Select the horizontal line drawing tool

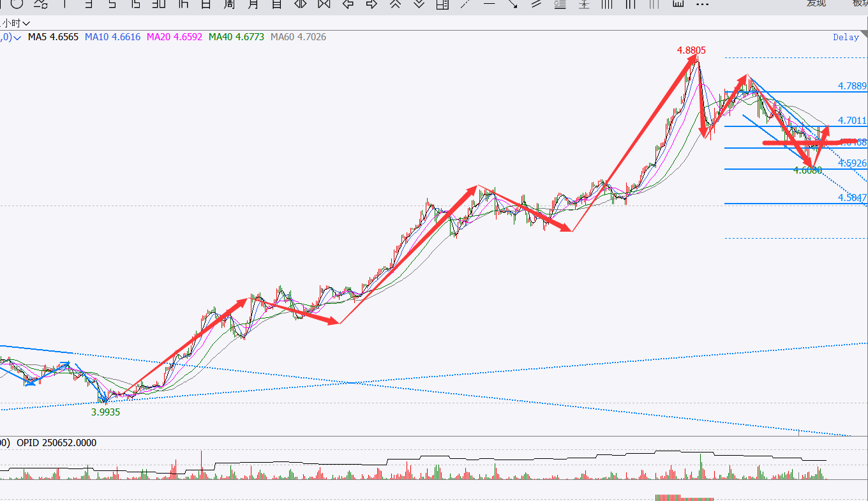coord(490,3)
